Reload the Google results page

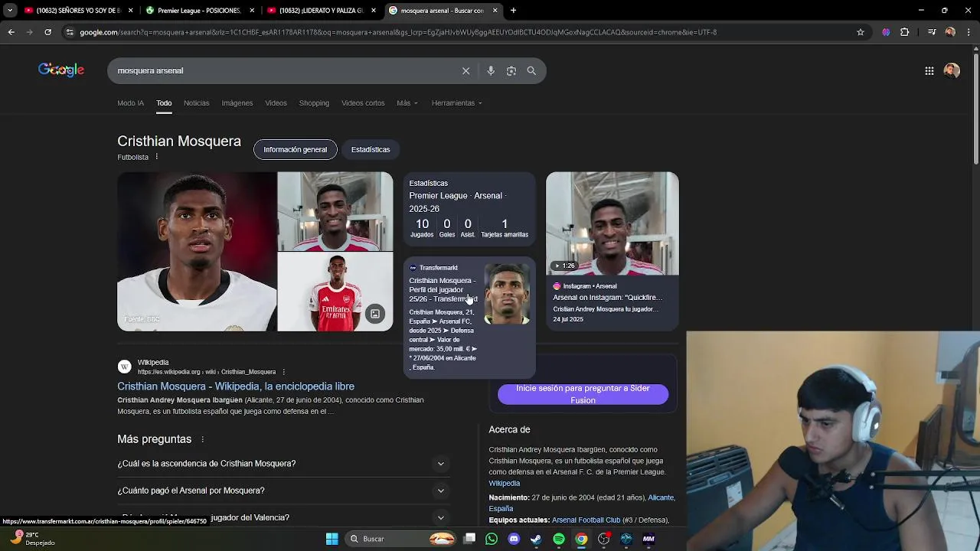[x=47, y=32]
